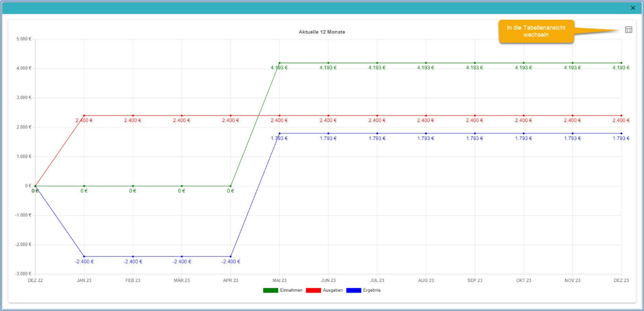
Task: Click the chart title 'Aktuelle 12 Monate'
Action: point(322,32)
